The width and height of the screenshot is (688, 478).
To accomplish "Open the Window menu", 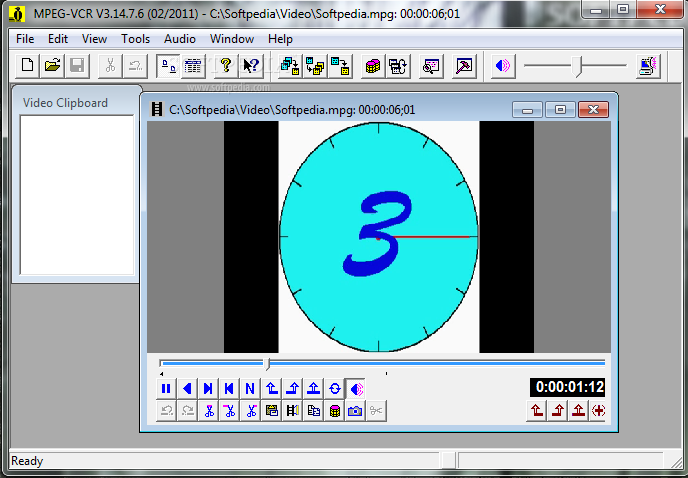I will (x=232, y=39).
